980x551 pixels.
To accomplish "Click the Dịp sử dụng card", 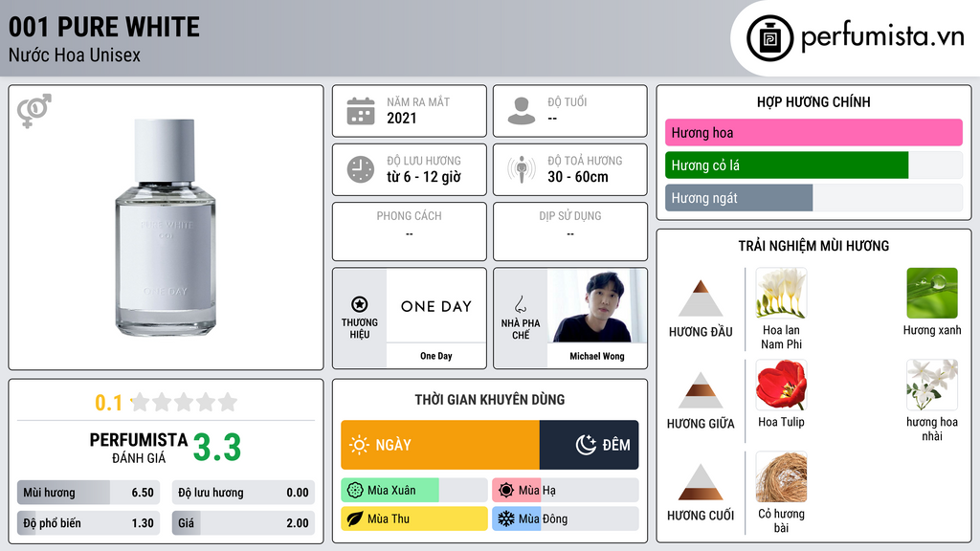I will (x=570, y=231).
